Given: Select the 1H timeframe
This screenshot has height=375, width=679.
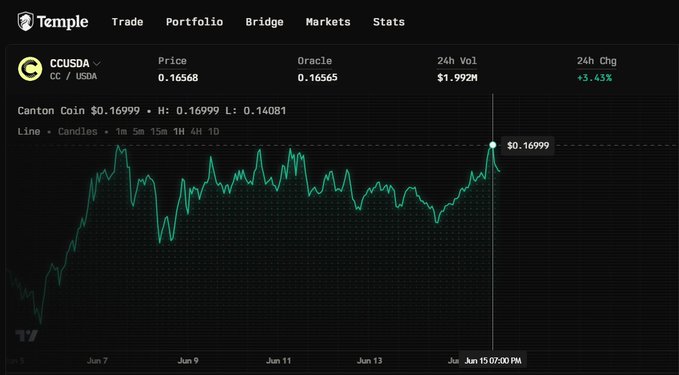Looking at the screenshot, I should (179, 131).
